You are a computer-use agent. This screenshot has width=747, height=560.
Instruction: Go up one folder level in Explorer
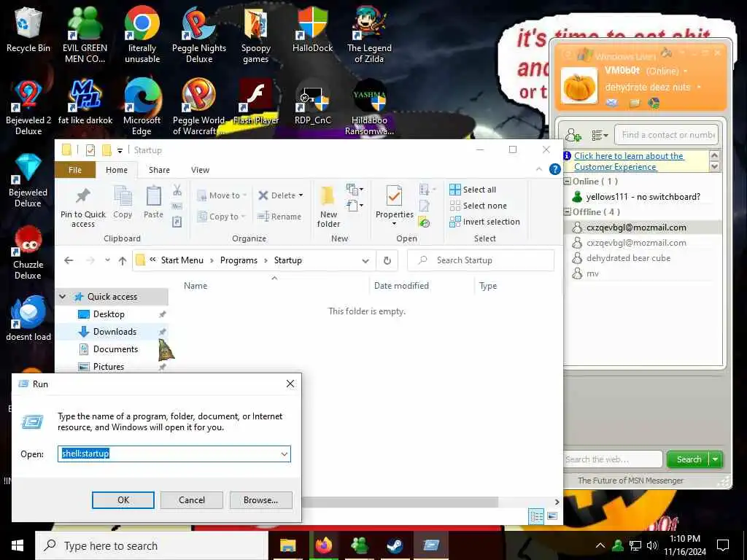[x=123, y=260]
